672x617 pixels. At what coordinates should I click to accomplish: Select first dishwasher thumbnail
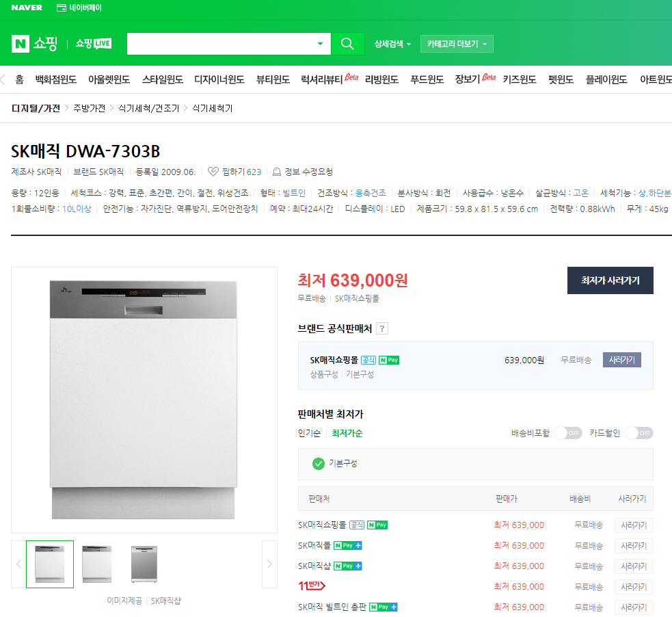50,564
